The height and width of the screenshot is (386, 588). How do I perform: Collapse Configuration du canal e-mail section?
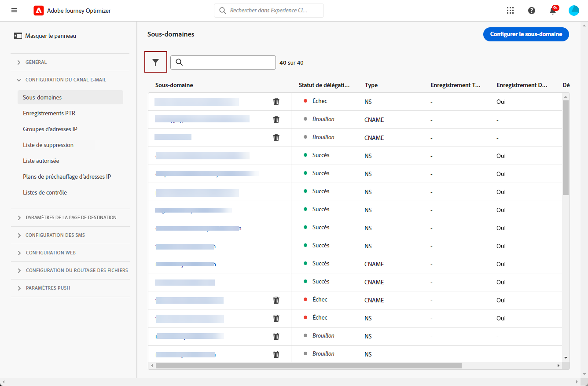tap(66, 80)
